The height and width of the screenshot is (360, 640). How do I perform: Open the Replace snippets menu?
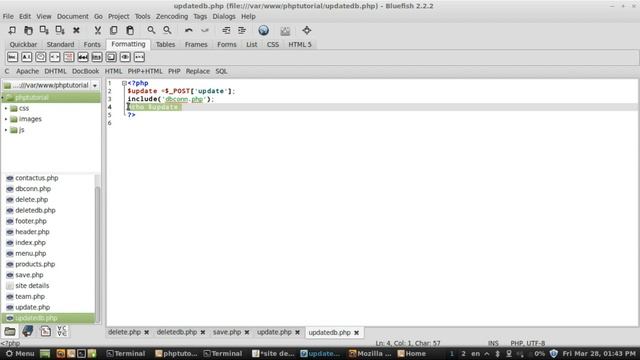[198, 71]
